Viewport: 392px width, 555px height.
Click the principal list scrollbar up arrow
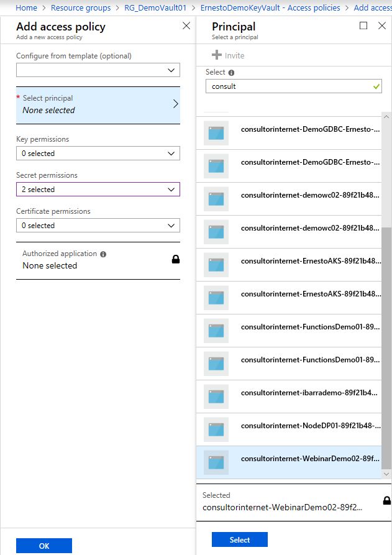[x=386, y=117]
